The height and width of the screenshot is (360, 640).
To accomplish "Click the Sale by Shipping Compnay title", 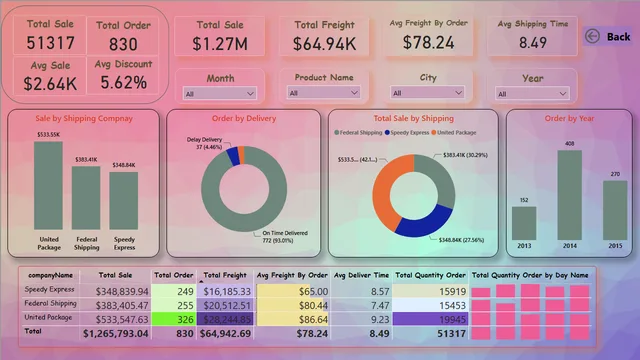I will tap(84, 118).
